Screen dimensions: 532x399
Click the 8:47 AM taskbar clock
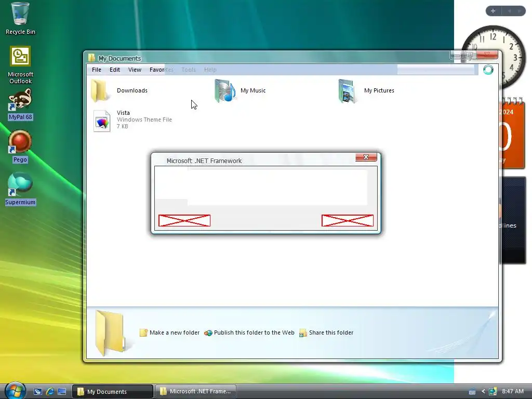513,392
